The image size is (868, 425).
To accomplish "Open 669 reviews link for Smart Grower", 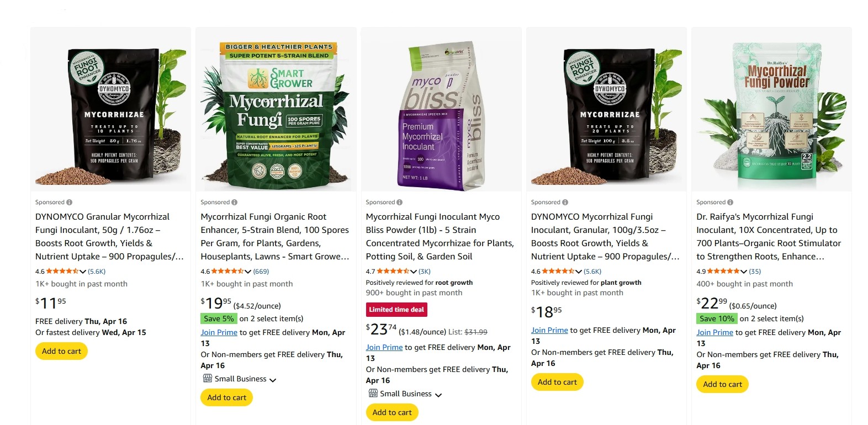I will click(x=261, y=272).
